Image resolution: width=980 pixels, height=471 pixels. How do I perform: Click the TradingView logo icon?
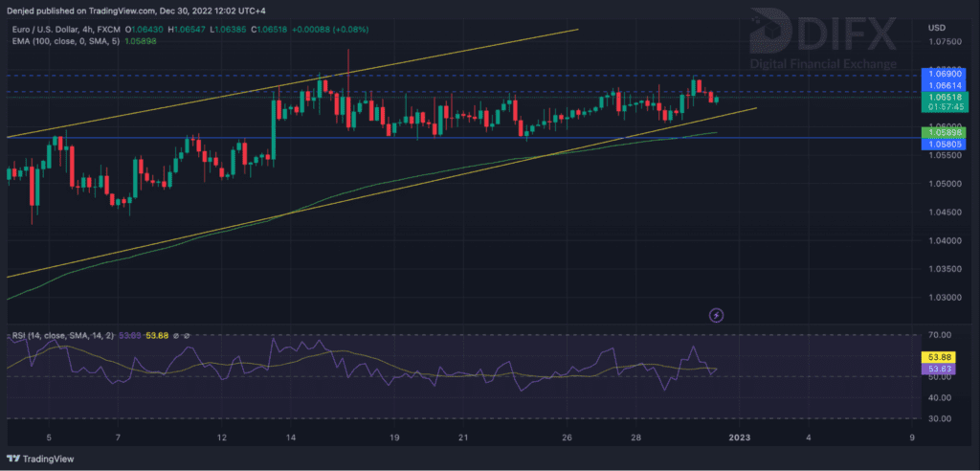pos(12,458)
